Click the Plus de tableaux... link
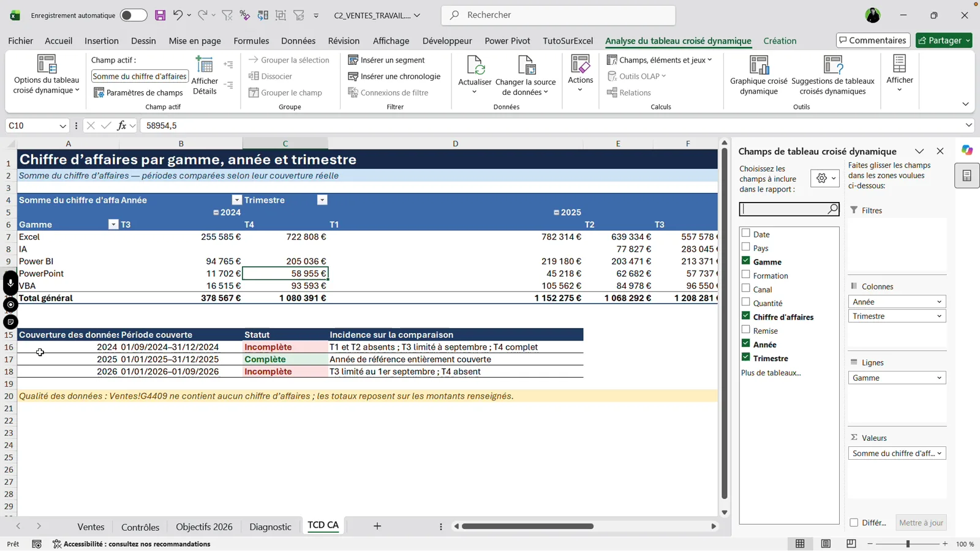980x551 pixels. pos(771,373)
